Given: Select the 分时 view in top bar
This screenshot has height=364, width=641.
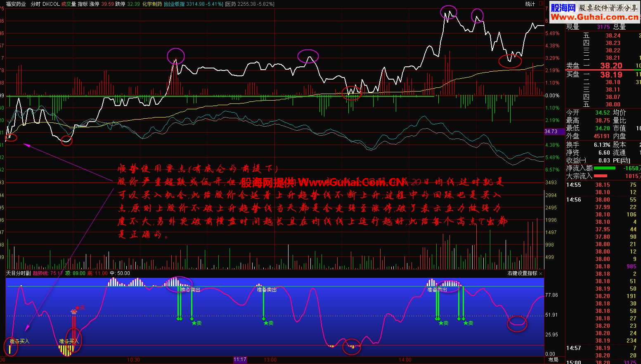Looking at the screenshot, I should [36, 4].
